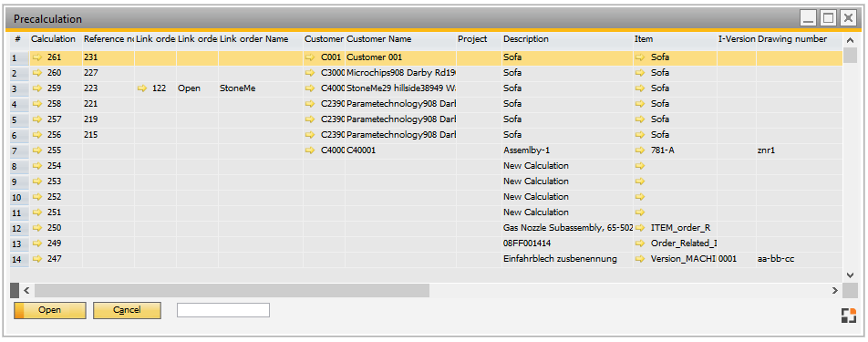Viewport: 868px width, 342px height.
Task: Open item link arrow for Order_Related_I
Action: click(x=640, y=243)
